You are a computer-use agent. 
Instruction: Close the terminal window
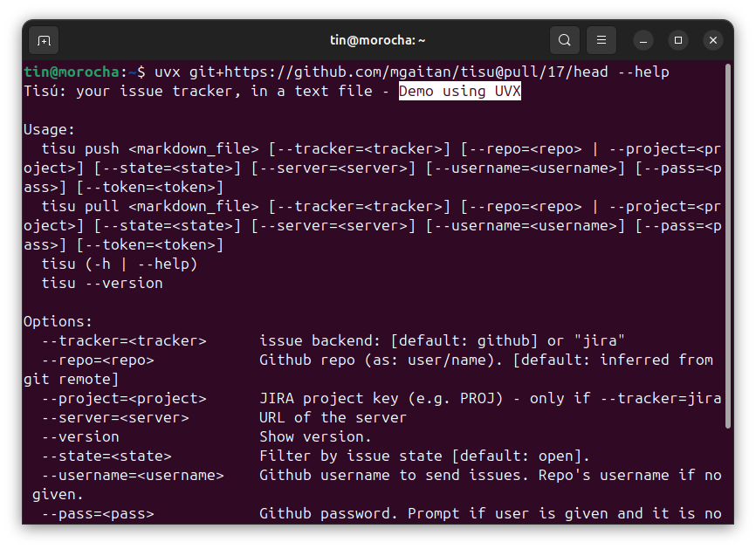point(713,40)
